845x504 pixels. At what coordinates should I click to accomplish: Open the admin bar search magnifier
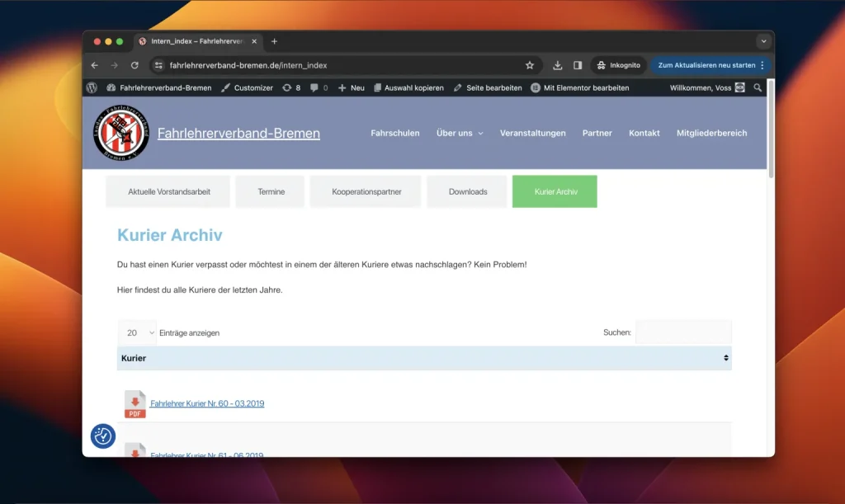(x=758, y=87)
